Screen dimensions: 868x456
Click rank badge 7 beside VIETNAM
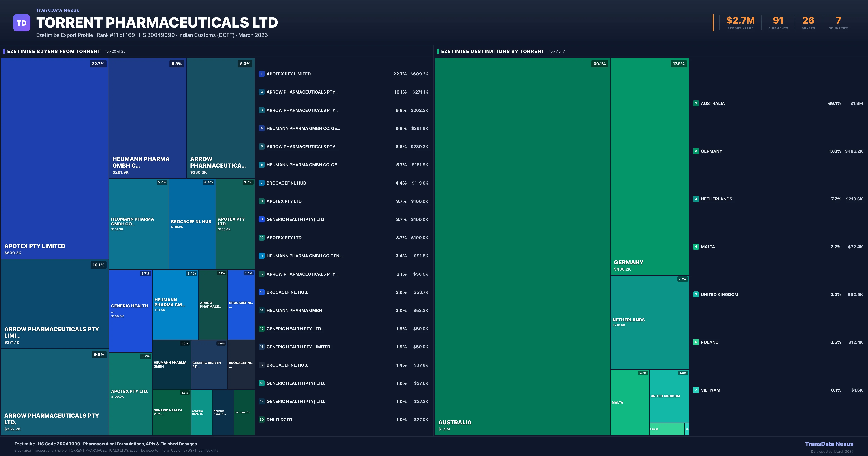(x=696, y=390)
